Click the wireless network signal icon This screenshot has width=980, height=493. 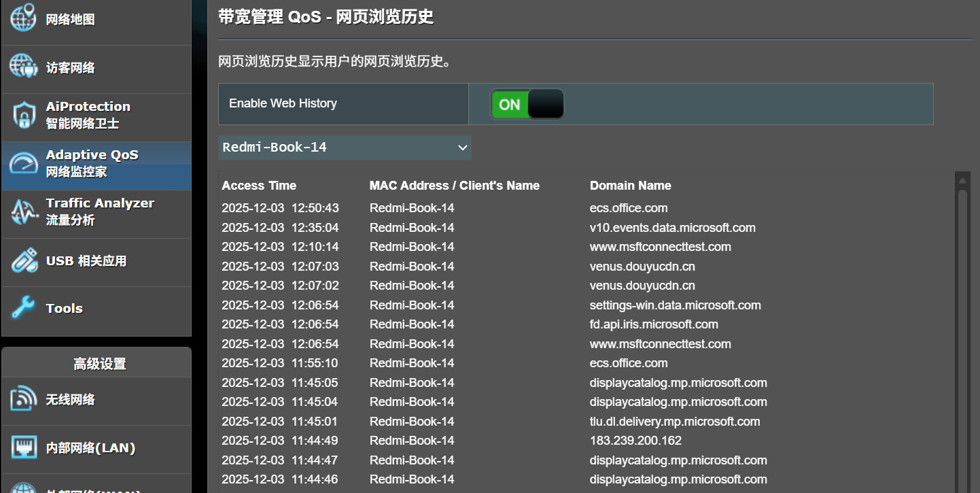(24, 399)
